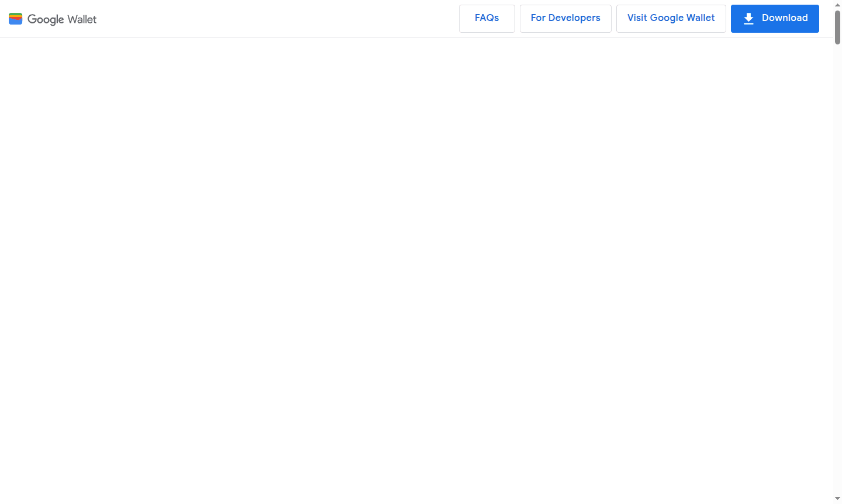Get the app using the blue Download button

[775, 18]
